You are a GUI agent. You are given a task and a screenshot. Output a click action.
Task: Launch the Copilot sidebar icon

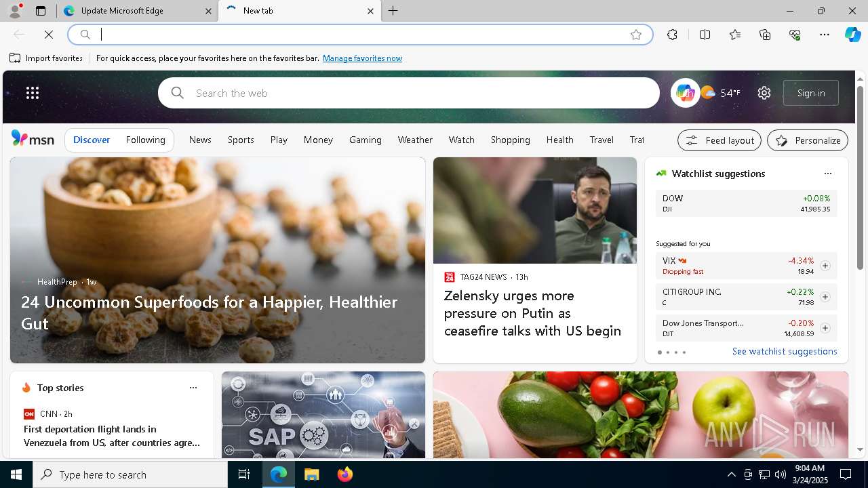pos(852,35)
